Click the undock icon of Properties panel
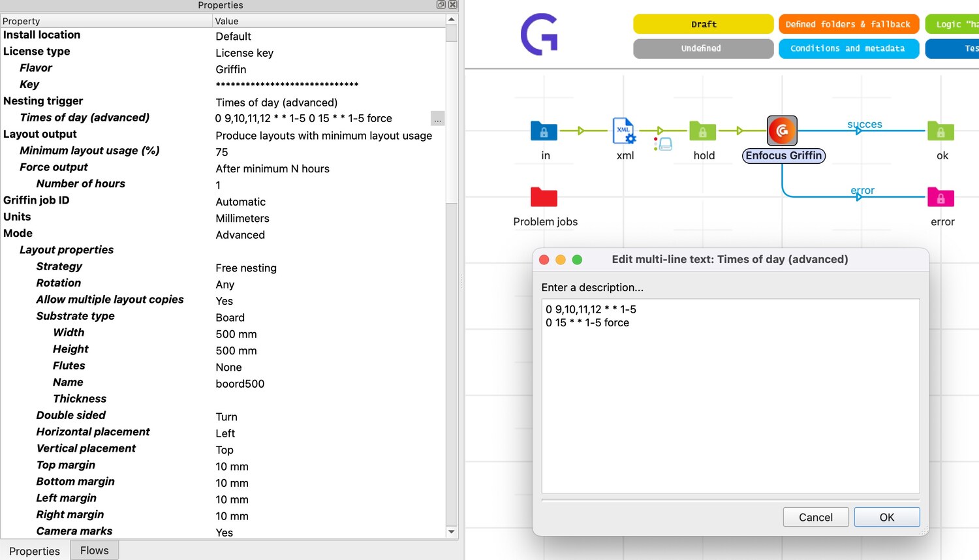This screenshot has height=560, width=979. (x=441, y=5)
